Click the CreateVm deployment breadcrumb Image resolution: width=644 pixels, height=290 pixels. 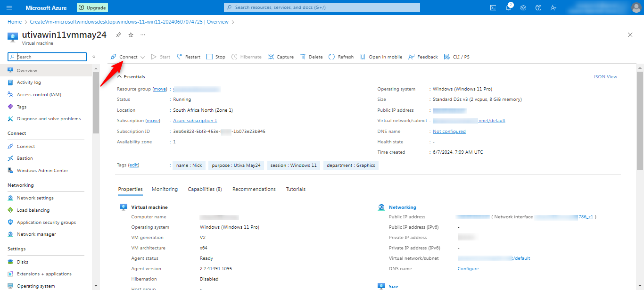[x=129, y=22]
